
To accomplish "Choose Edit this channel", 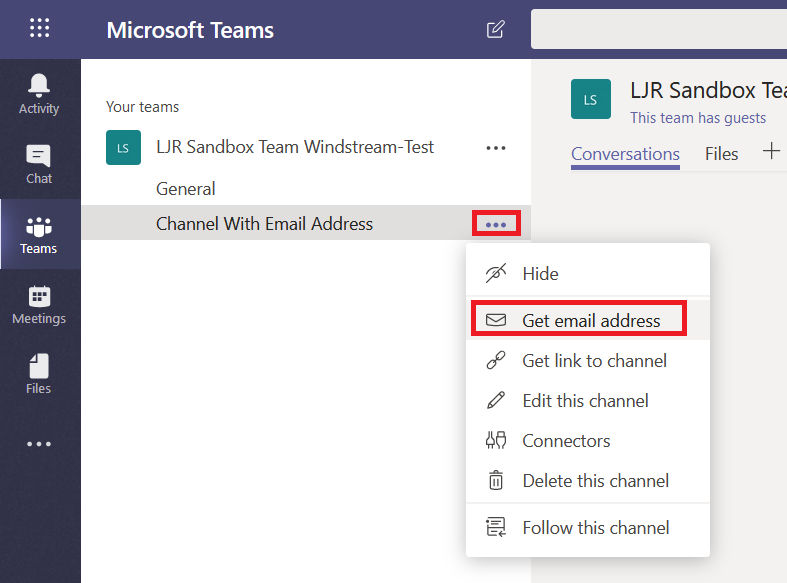I will [588, 401].
